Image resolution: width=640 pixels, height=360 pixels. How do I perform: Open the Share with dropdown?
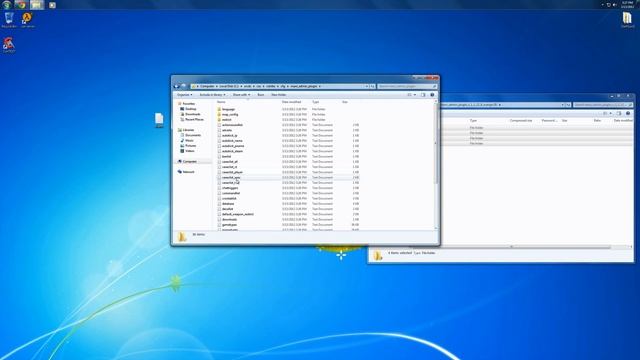tap(241, 95)
